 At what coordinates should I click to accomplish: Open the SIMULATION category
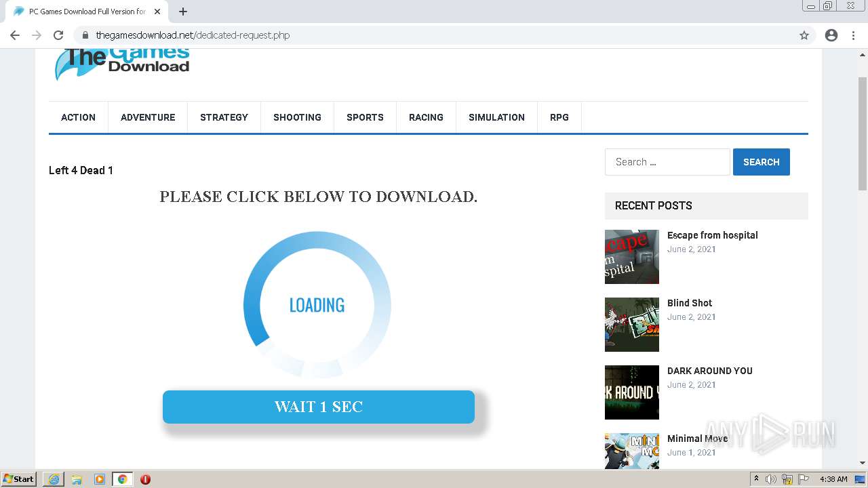tap(496, 117)
